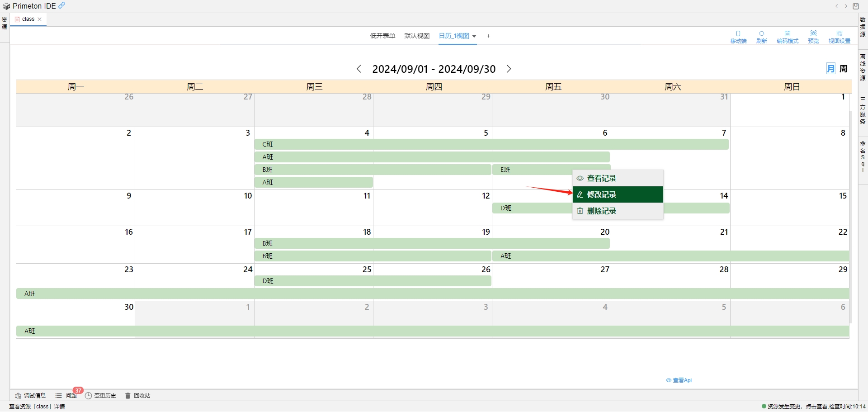The image size is (868, 412).
Task: Open 视图设置 view settings
Action: coord(840,36)
